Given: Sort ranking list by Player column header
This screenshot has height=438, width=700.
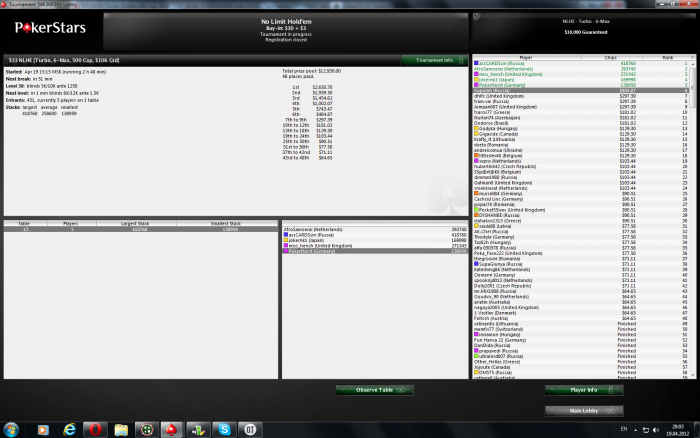Looking at the screenshot, I should coord(527,58).
